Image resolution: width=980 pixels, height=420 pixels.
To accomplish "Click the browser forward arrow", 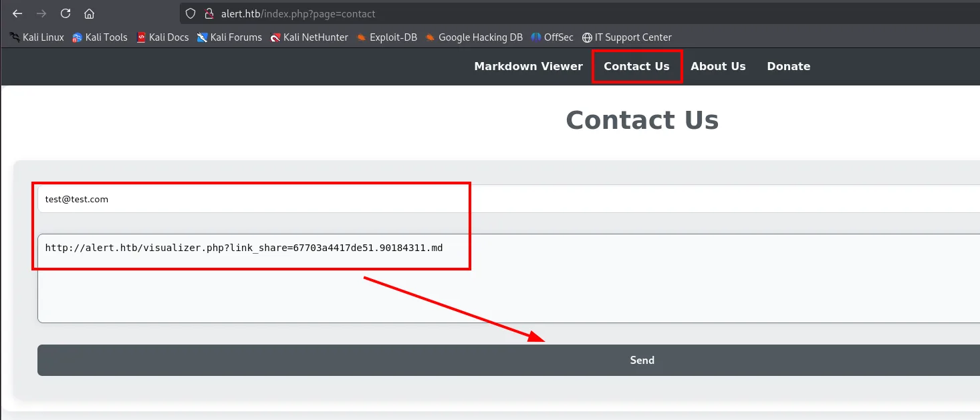I will pos(41,13).
